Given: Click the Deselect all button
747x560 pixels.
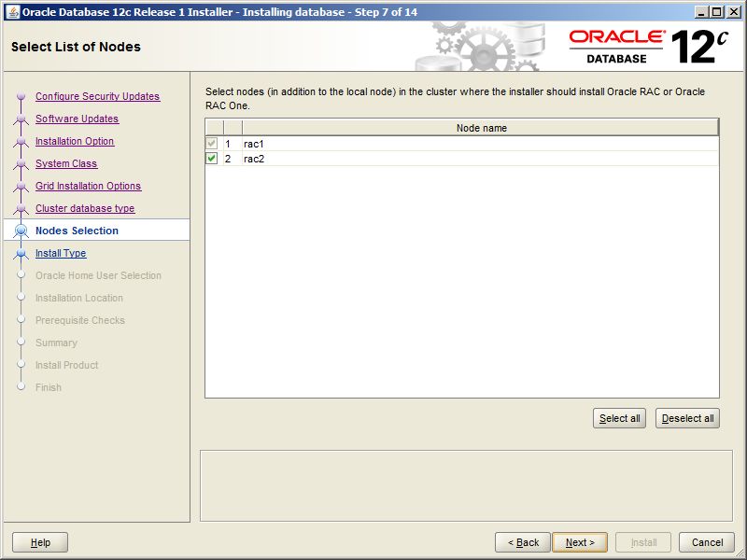Looking at the screenshot, I should (687, 418).
